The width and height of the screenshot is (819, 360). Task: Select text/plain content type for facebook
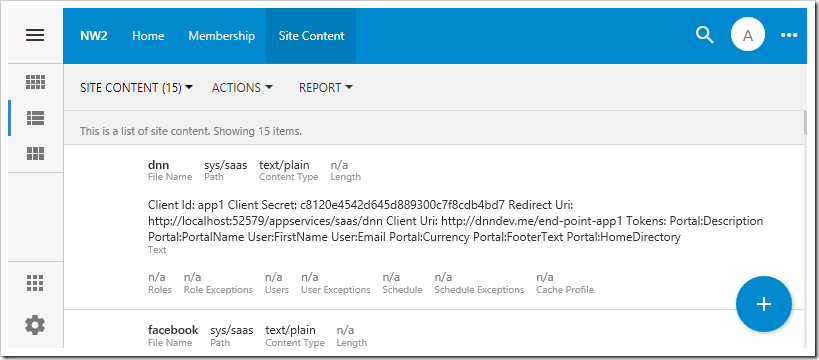point(290,330)
